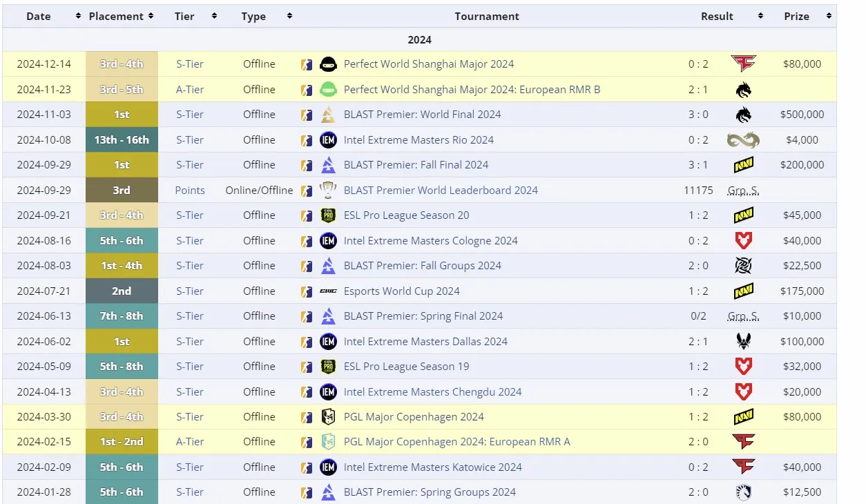
Task: Open BLAST Premier: Spring Final 2024 link
Action: tap(423, 316)
